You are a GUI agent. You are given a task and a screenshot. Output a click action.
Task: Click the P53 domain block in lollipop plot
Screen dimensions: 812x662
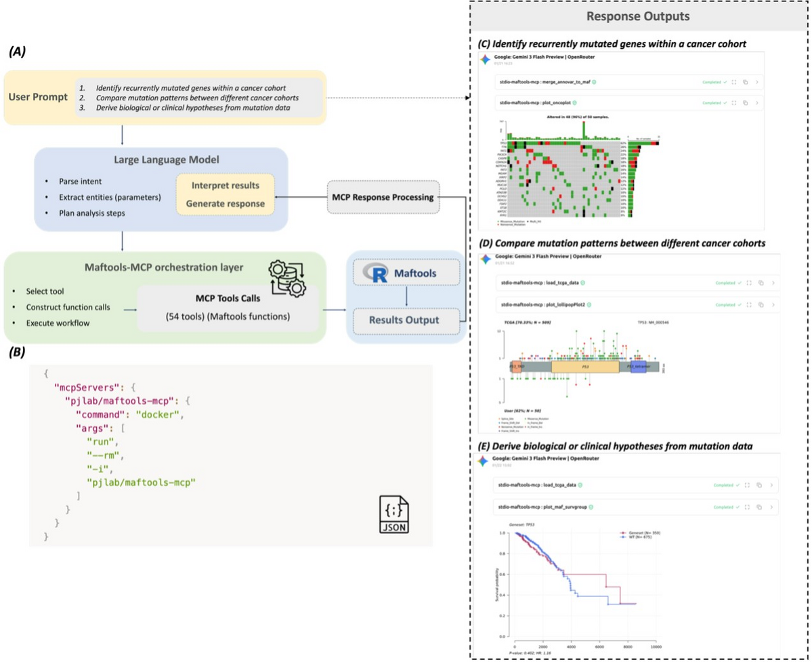[584, 367]
